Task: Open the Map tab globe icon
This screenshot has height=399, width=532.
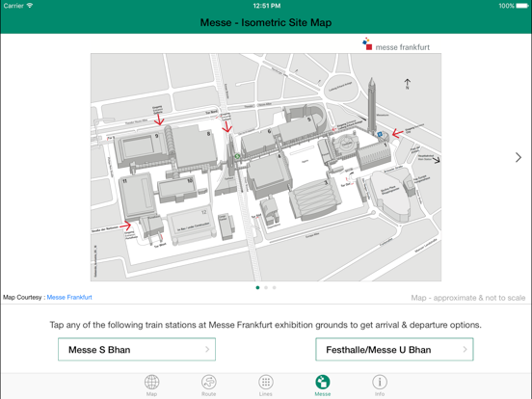Action: point(151,382)
